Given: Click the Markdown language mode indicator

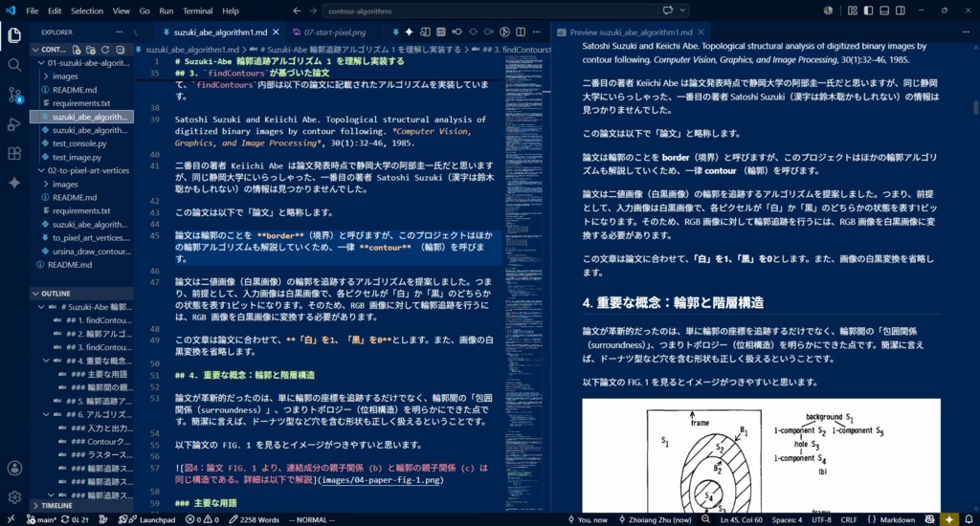Looking at the screenshot, I should (x=897, y=519).
